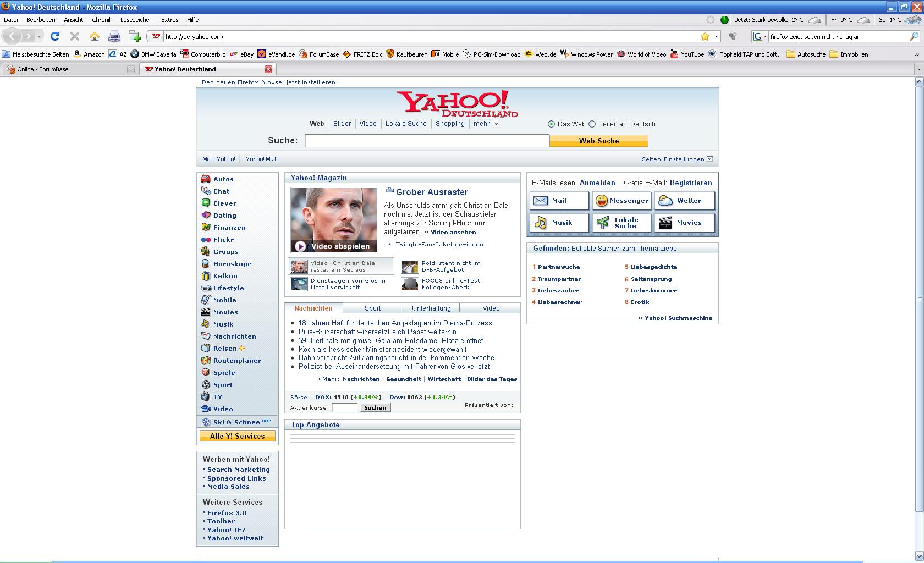Open Flickr in the Yahoo sidebar
This screenshot has height=563, width=924.
(x=223, y=240)
